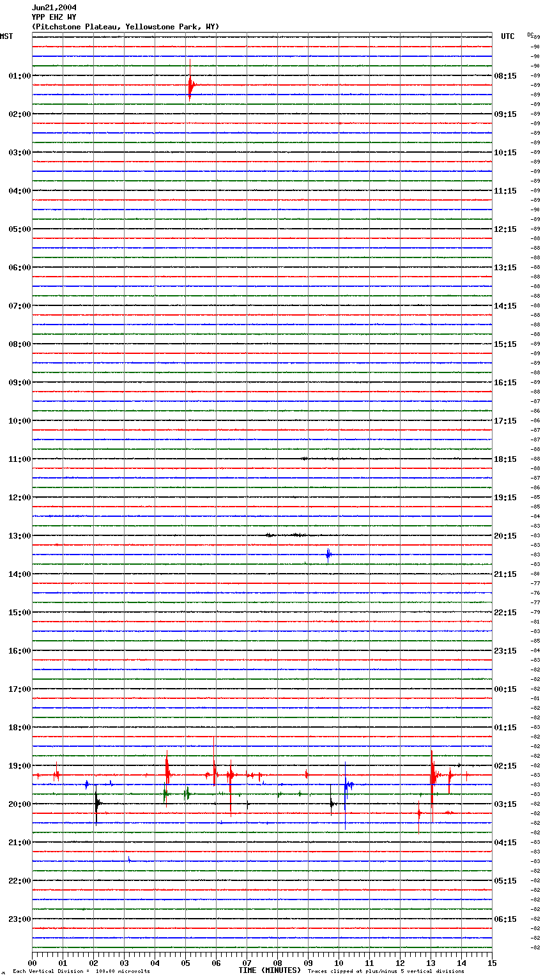Image resolution: width=543 pixels, height=980 pixels.
Task: Click the 07:00 MST row label
Action: pos(20,306)
